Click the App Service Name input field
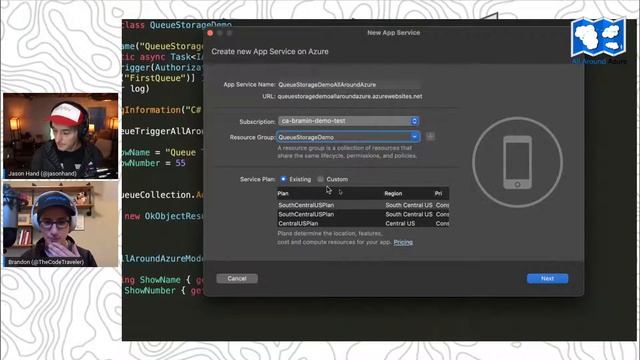640x360 pixels. [349, 85]
